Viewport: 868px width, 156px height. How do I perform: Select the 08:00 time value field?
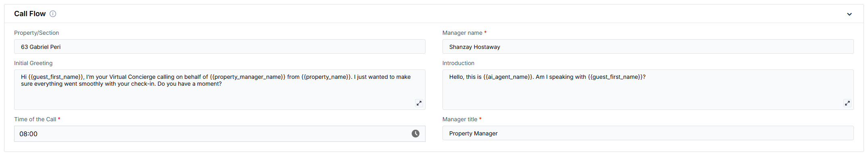[x=220, y=134]
